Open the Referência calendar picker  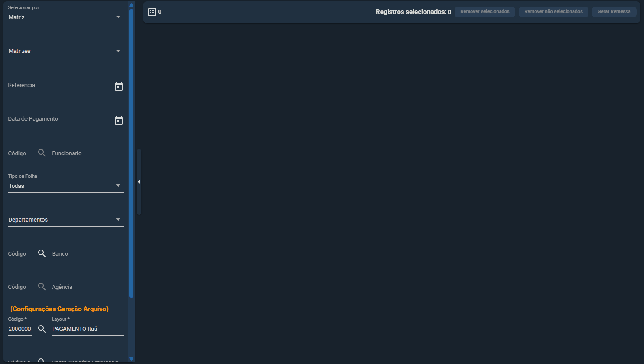point(119,87)
